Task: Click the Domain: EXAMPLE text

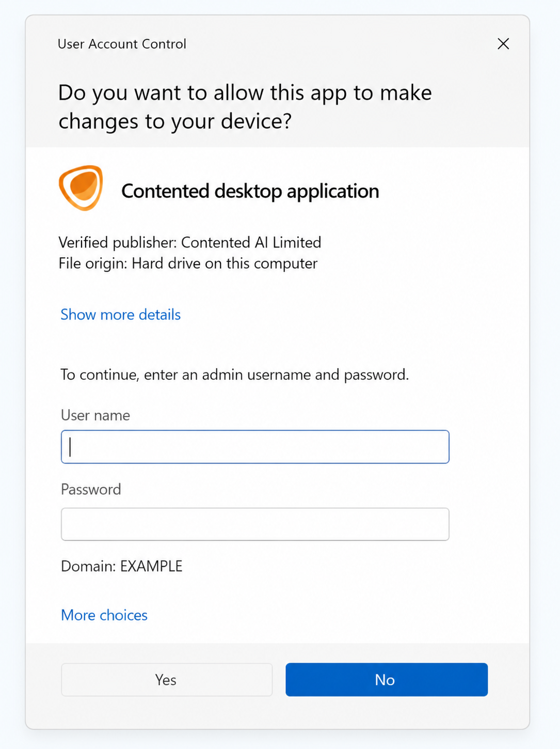Action: tap(122, 566)
